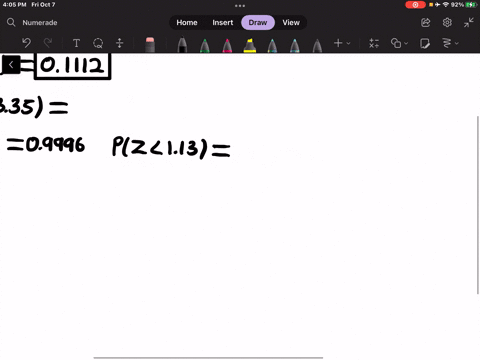480x360 pixels.
Task: Select the gray pencil
Action: (317, 45)
